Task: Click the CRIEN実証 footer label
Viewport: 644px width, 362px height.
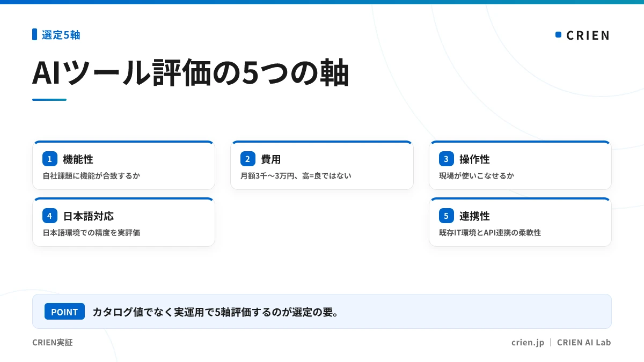Action: [x=53, y=342]
